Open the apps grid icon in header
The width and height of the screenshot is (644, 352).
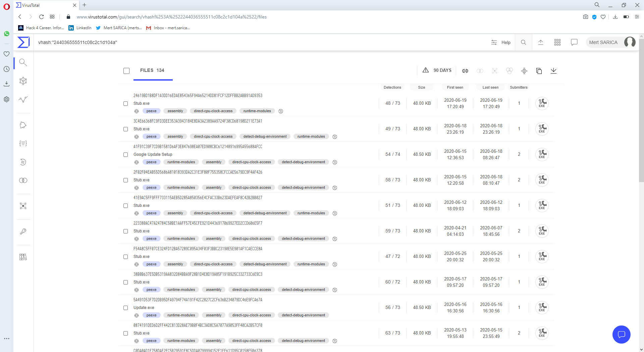point(557,42)
